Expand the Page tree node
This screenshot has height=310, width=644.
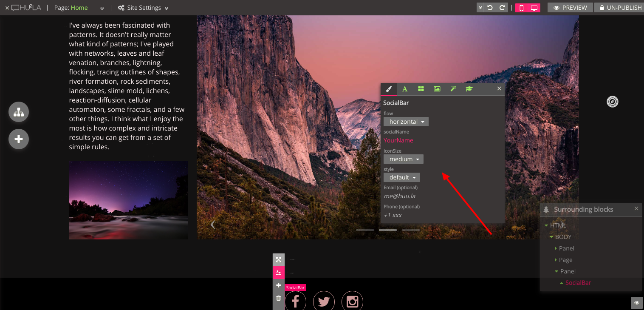[x=556, y=260]
